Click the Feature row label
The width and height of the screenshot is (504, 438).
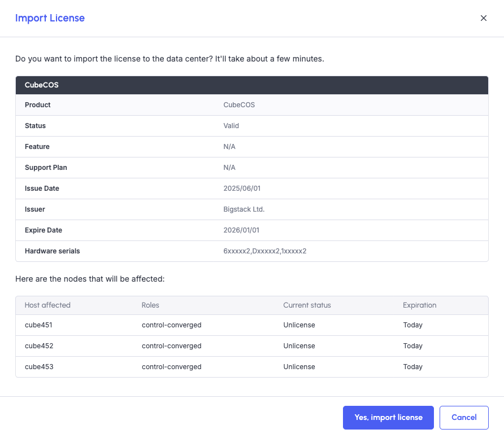coord(37,147)
